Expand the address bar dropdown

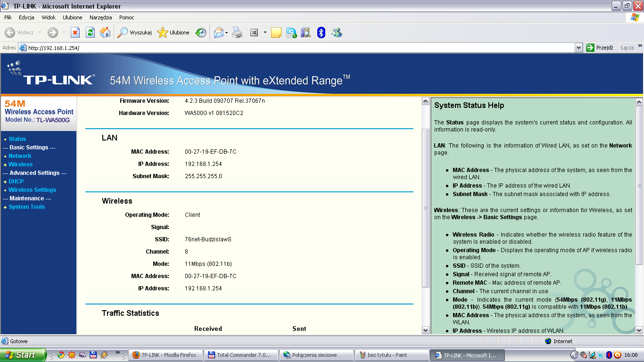[579, 48]
